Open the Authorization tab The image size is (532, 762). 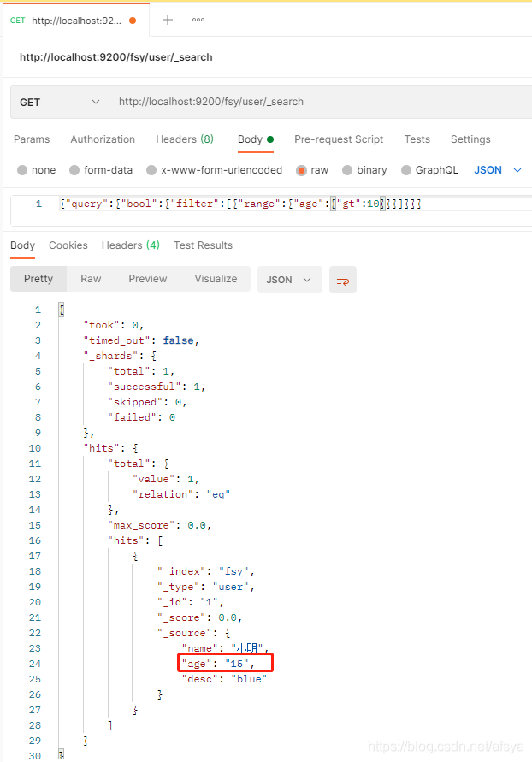click(103, 139)
